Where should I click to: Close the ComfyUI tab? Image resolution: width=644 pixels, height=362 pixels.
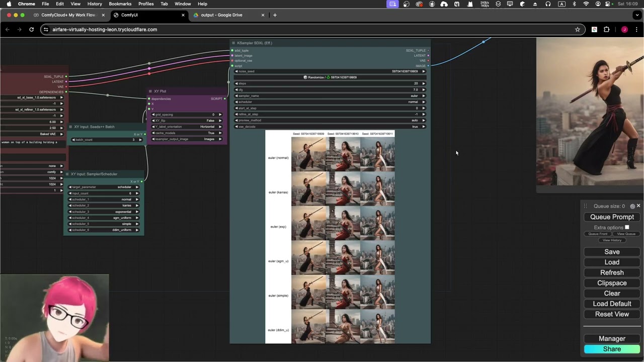[x=183, y=15]
